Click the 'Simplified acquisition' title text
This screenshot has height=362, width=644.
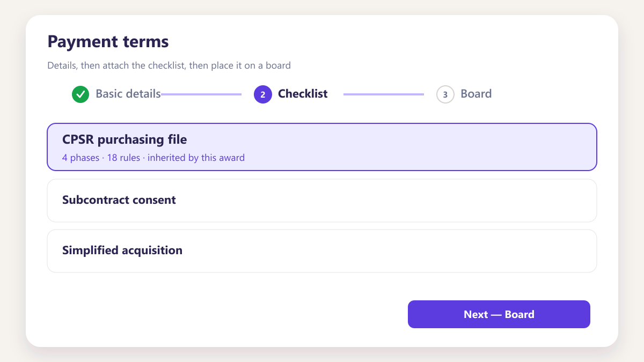coord(122,250)
